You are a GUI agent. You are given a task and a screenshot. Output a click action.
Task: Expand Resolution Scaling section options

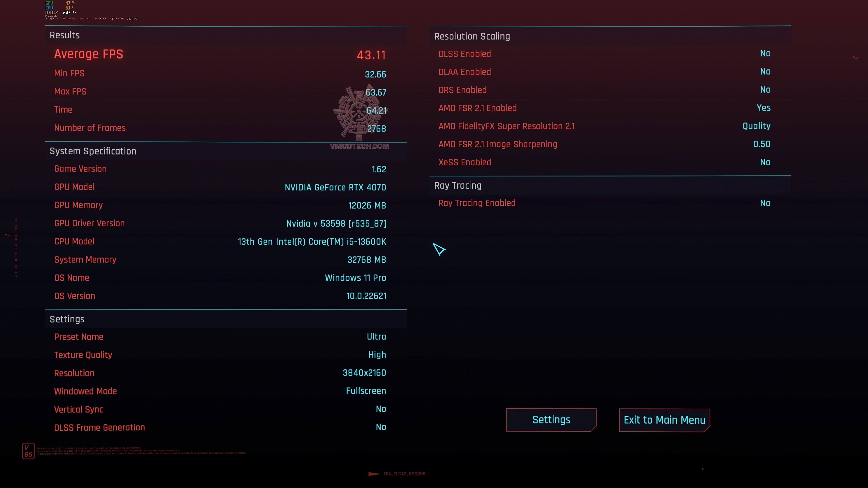click(472, 36)
